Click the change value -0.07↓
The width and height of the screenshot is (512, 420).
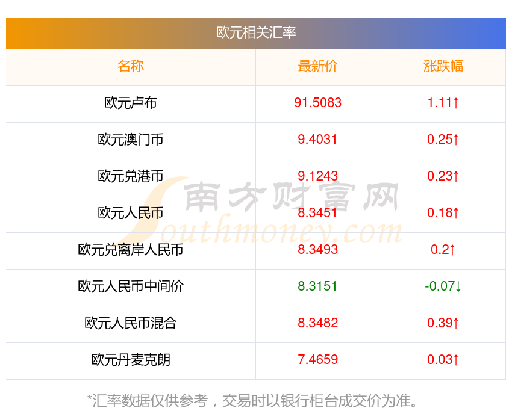click(443, 286)
